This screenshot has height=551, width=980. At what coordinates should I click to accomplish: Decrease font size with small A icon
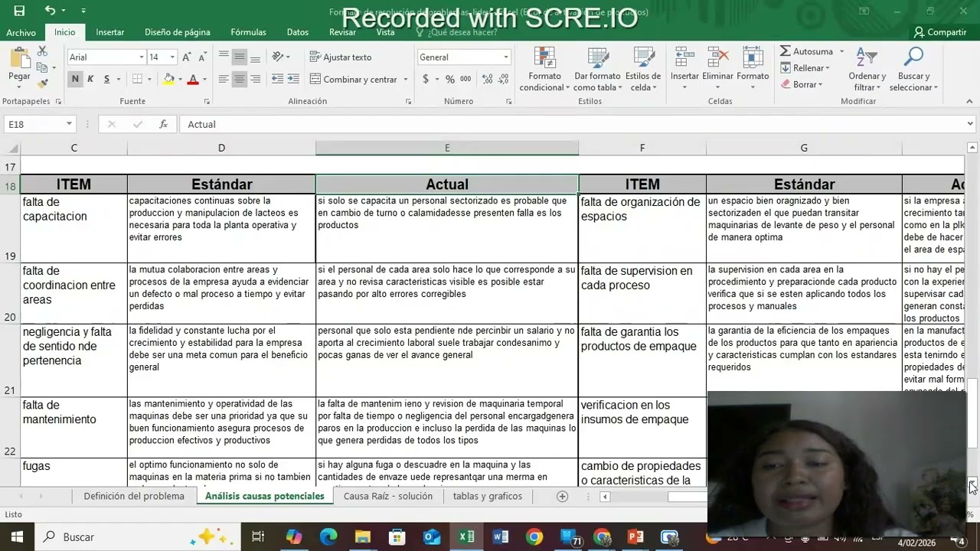click(x=202, y=57)
